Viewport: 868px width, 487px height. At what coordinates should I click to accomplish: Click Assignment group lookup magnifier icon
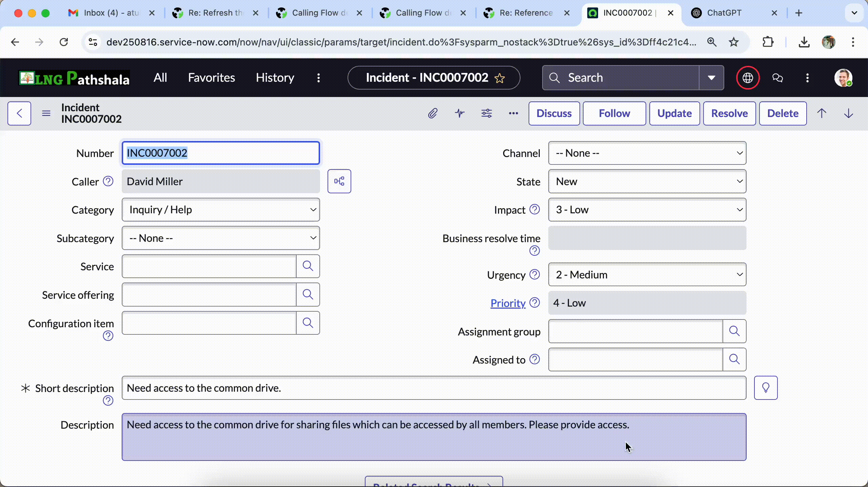click(734, 331)
